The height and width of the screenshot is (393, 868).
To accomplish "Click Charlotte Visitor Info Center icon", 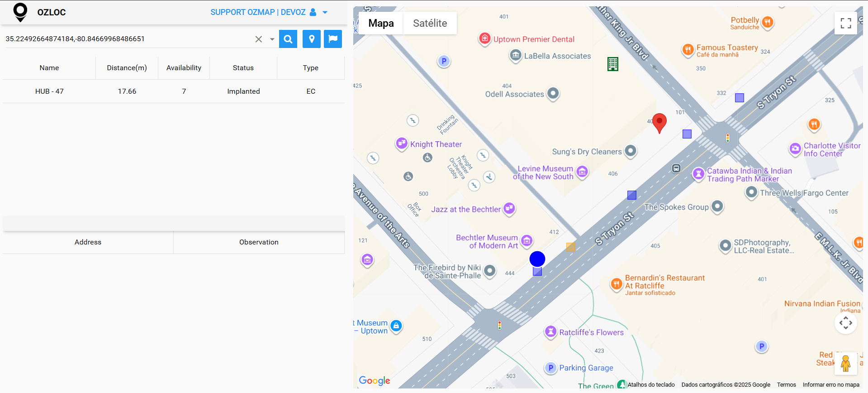I will tap(795, 149).
